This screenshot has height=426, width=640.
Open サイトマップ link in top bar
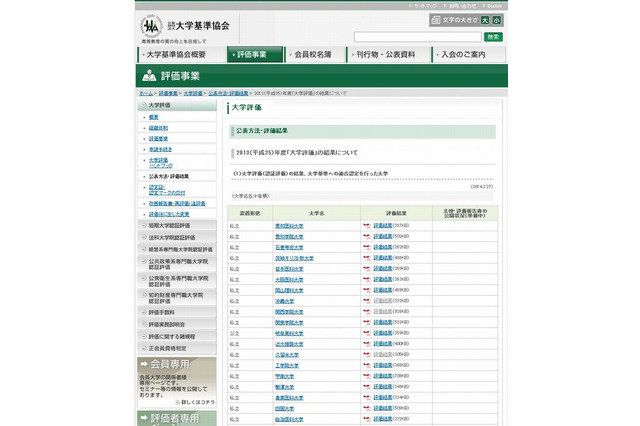click(425, 6)
